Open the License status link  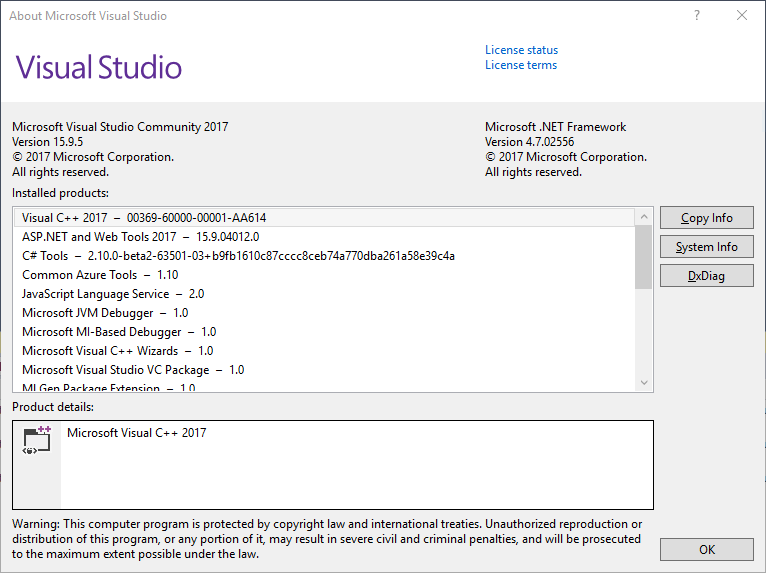(x=521, y=50)
